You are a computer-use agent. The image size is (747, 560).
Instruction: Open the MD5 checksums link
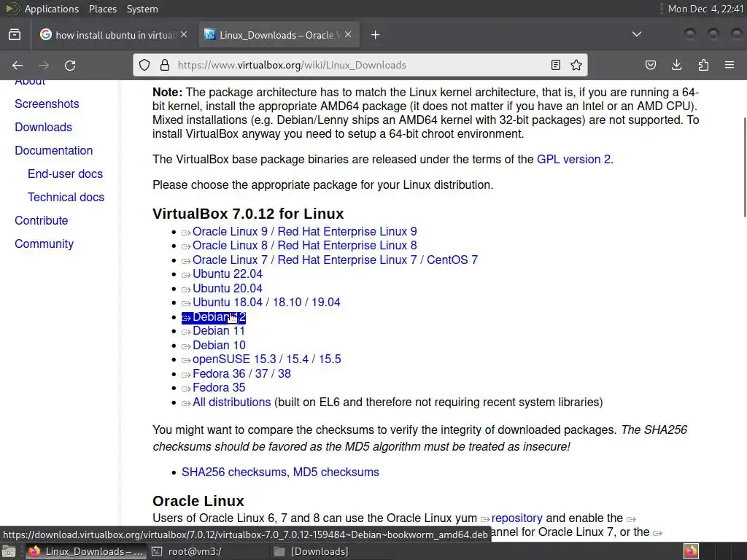tap(336, 472)
